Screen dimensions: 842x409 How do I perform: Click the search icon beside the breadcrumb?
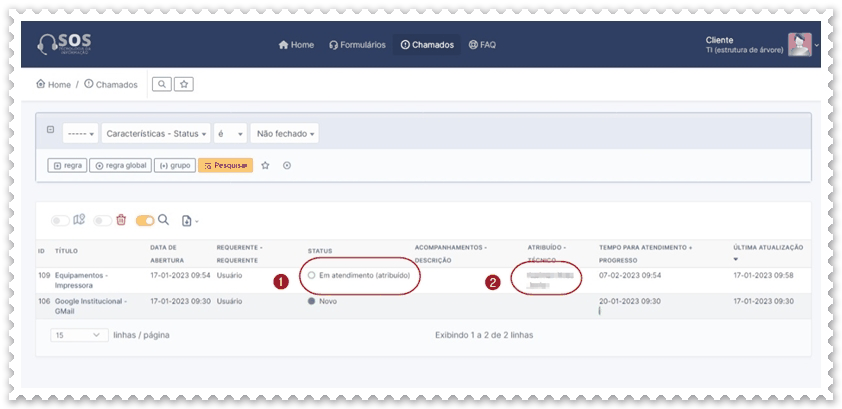point(162,84)
